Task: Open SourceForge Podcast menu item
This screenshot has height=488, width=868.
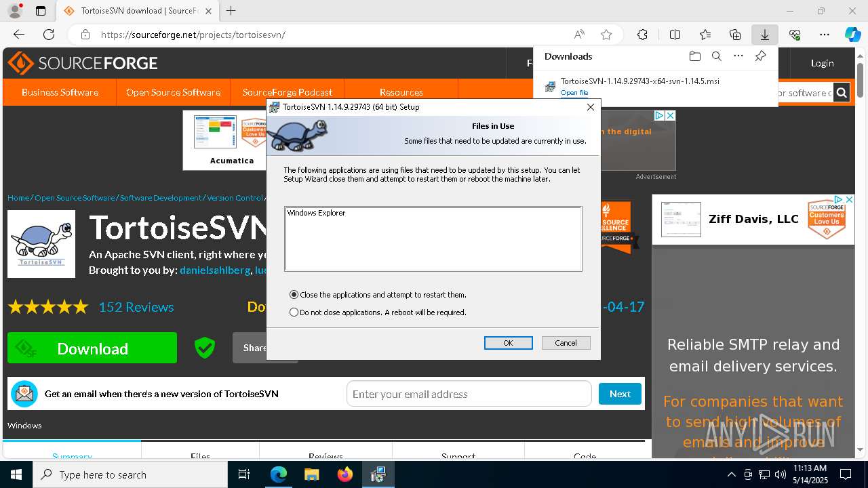Action: 288,92
